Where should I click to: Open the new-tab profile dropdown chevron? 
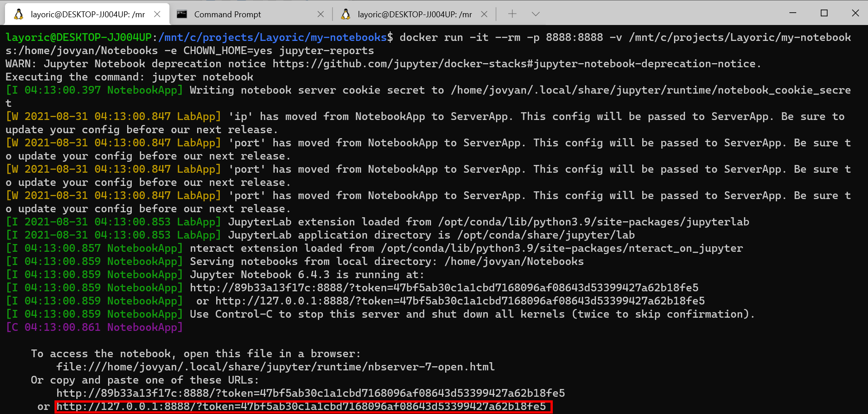(x=536, y=14)
